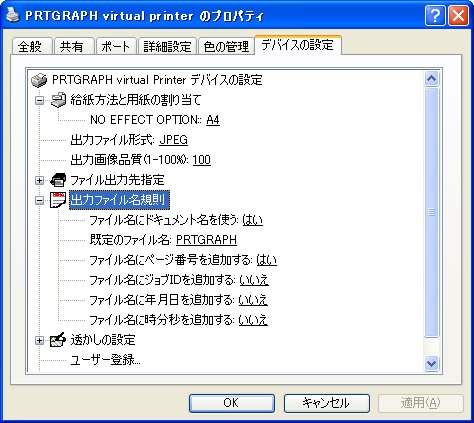Click the キャンセル button

[327, 403]
